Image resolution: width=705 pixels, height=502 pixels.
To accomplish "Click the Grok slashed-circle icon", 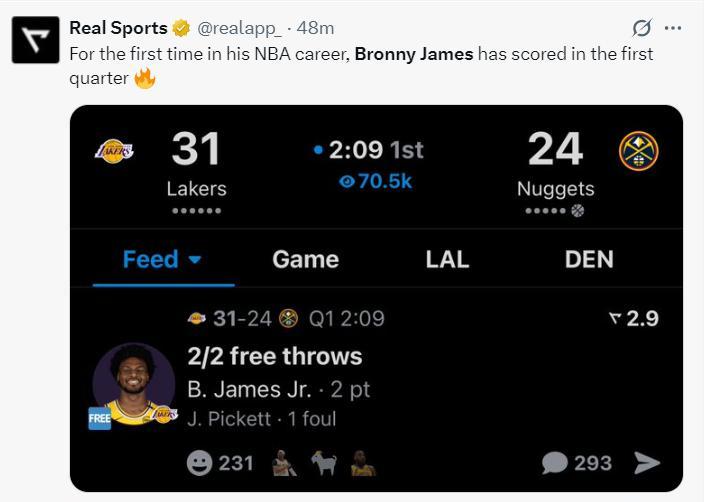I will click(x=642, y=28).
